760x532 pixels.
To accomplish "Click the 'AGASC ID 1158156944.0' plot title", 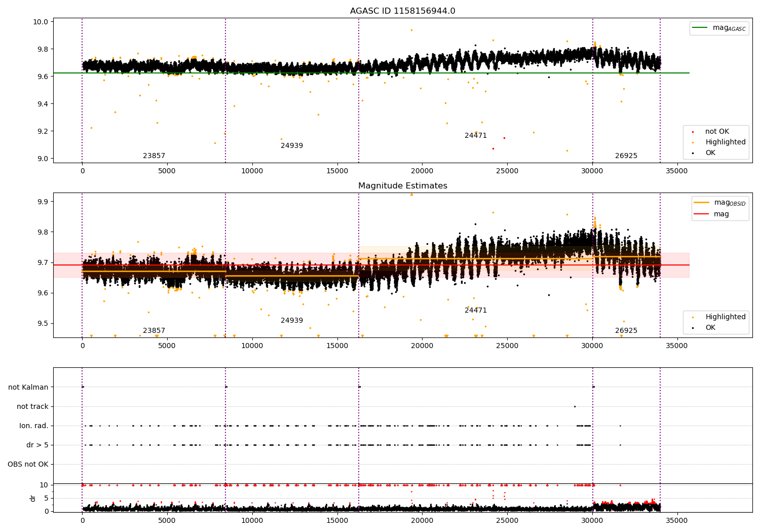I will tap(402, 11).
